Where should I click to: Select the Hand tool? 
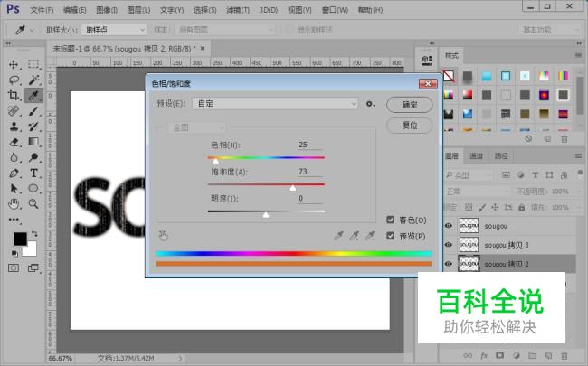[x=14, y=204]
